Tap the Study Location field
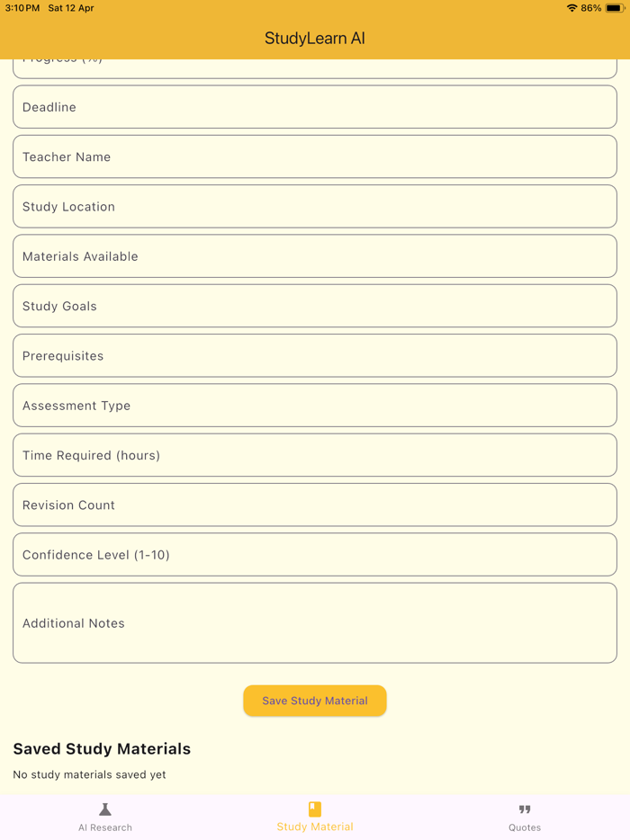The height and width of the screenshot is (840, 630). click(314, 205)
